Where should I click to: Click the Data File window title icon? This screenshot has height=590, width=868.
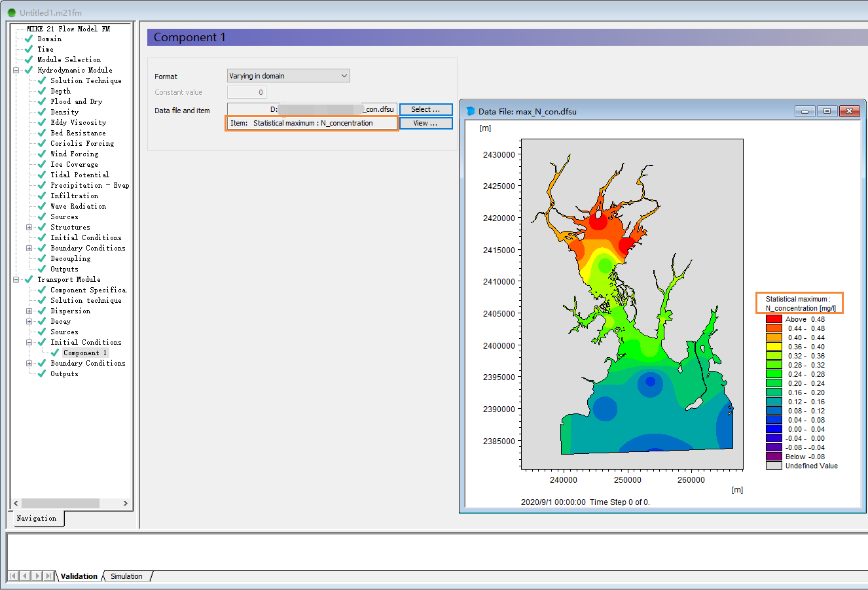pos(470,112)
